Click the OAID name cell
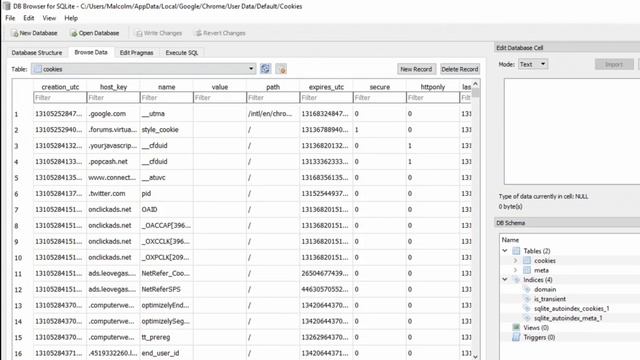The width and height of the screenshot is (640, 360). click(x=167, y=209)
